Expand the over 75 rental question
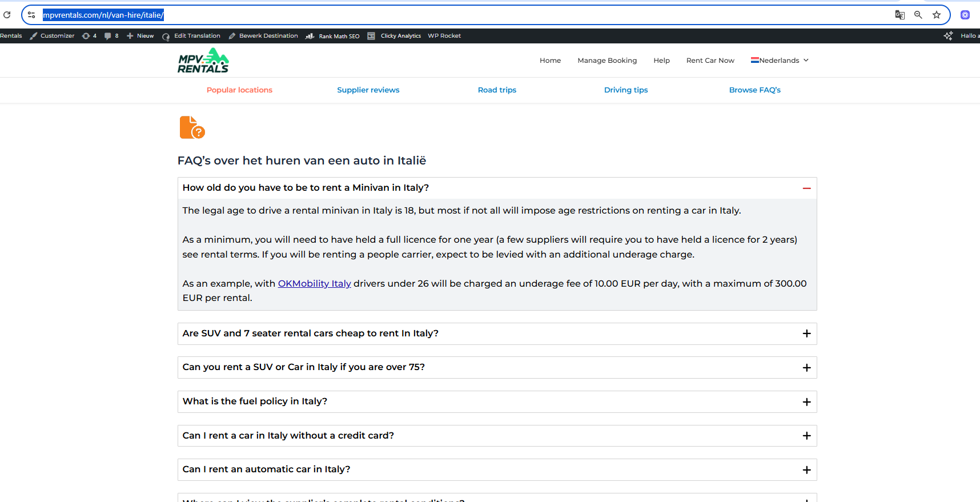980x502 pixels. tap(806, 368)
